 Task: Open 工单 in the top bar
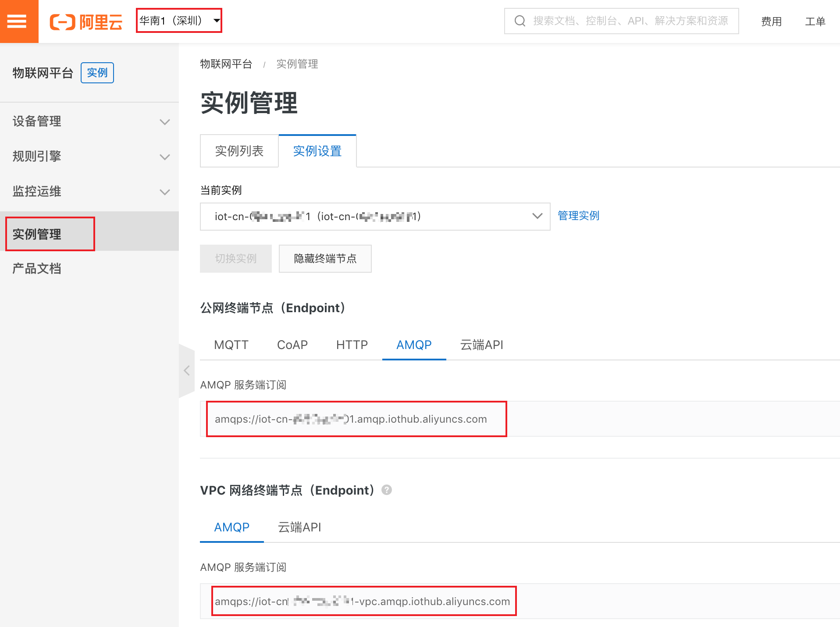(815, 21)
